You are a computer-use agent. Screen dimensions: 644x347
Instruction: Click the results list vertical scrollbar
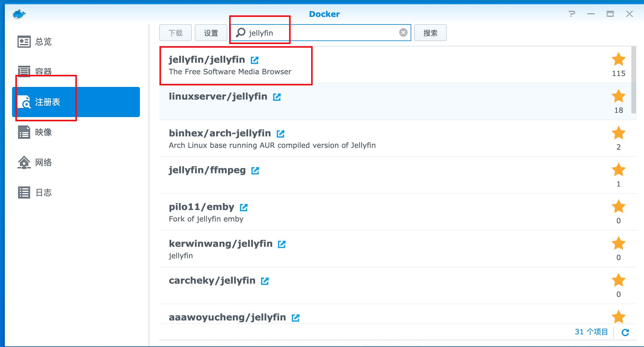[634, 80]
